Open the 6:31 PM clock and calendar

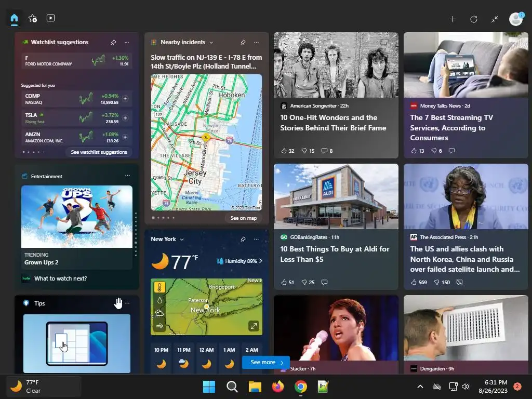(x=493, y=387)
